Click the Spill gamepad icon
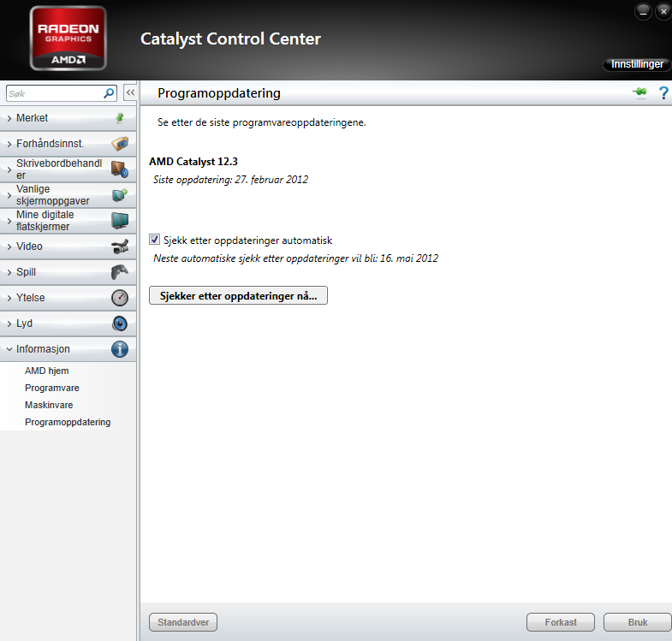This screenshot has height=641, width=672. [x=120, y=272]
